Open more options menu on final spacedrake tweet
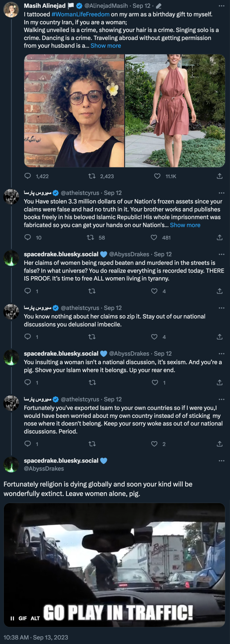The height and width of the screenshot is (644, 230). coord(221,461)
